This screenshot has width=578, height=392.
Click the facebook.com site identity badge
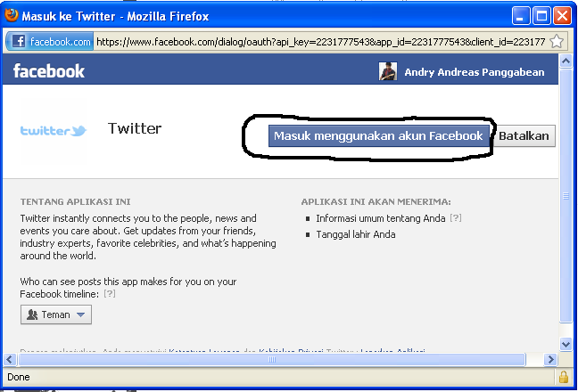tap(50, 42)
